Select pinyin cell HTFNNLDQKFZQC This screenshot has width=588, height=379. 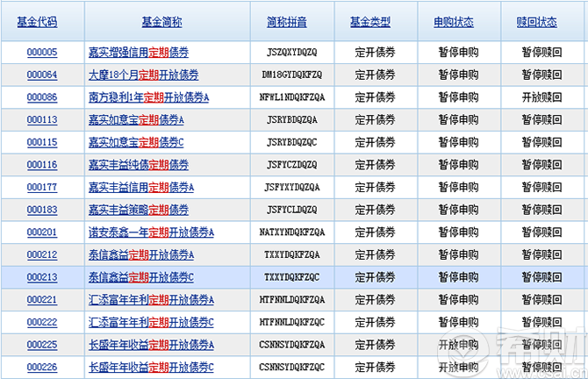[291, 322]
